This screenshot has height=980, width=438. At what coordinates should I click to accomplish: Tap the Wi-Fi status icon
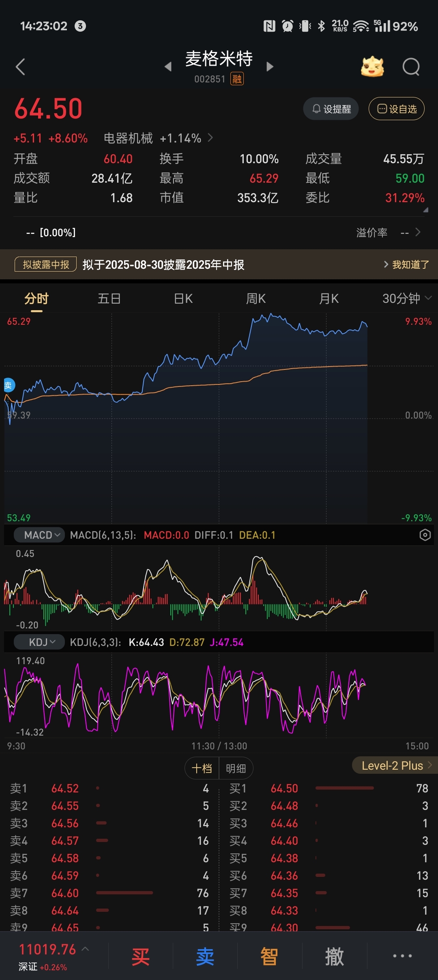click(x=361, y=26)
